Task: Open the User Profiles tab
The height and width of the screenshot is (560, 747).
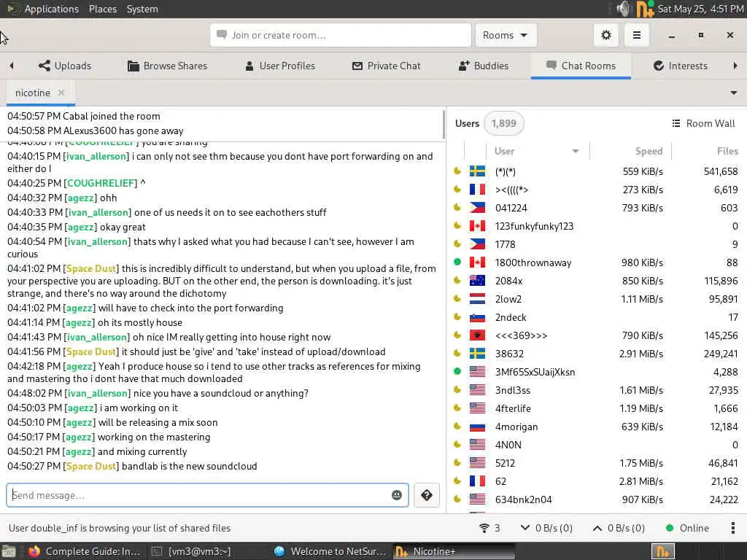Action: [280, 66]
